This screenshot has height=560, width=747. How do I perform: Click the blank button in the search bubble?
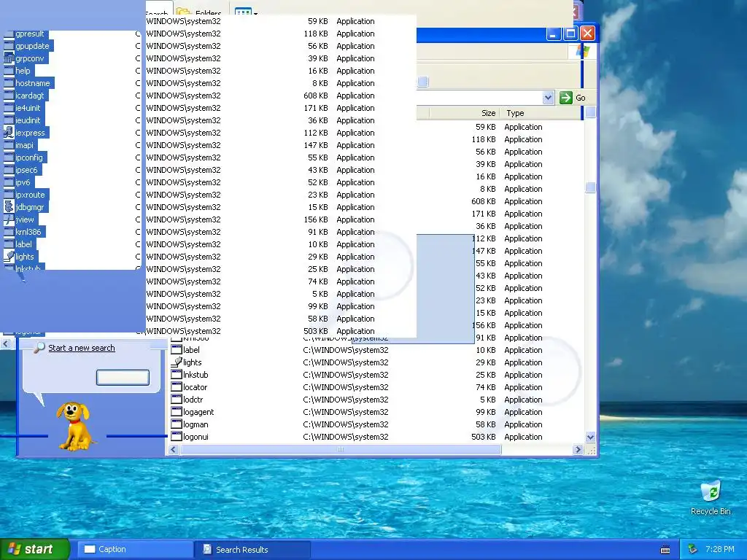[x=123, y=377]
